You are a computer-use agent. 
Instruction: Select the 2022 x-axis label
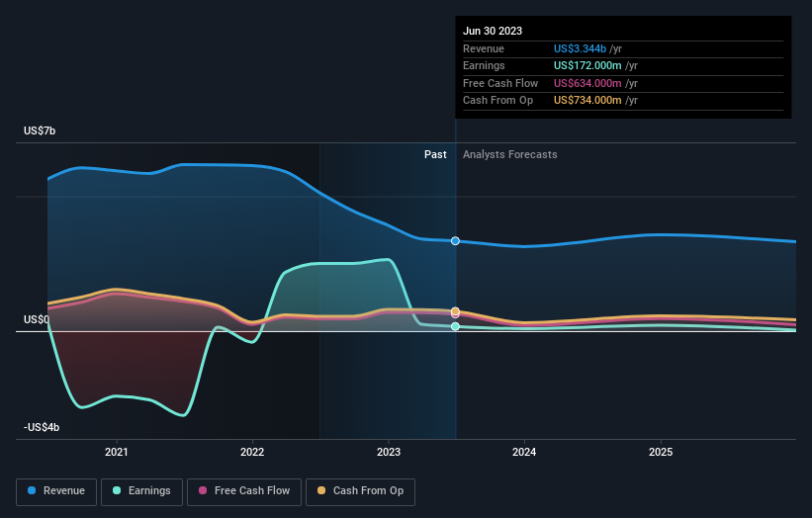(x=252, y=452)
